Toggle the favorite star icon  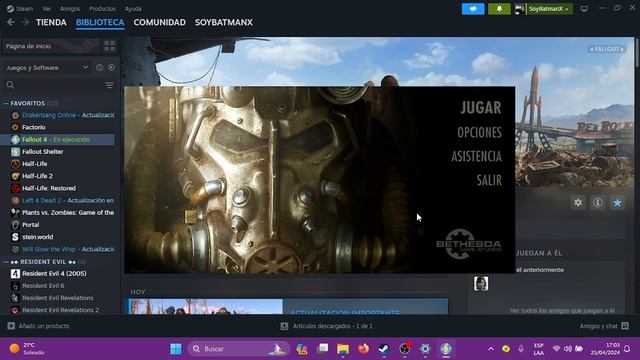click(617, 202)
